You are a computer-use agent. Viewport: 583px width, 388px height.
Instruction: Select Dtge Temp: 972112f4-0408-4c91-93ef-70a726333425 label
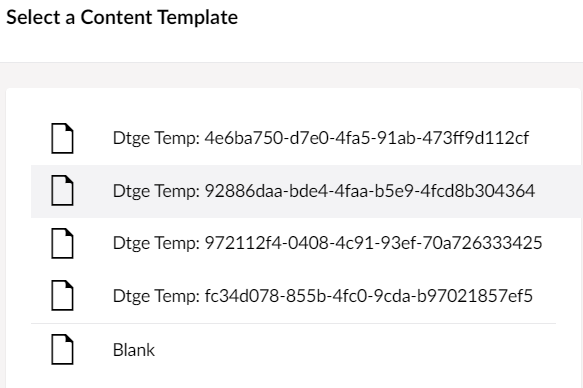(x=327, y=243)
